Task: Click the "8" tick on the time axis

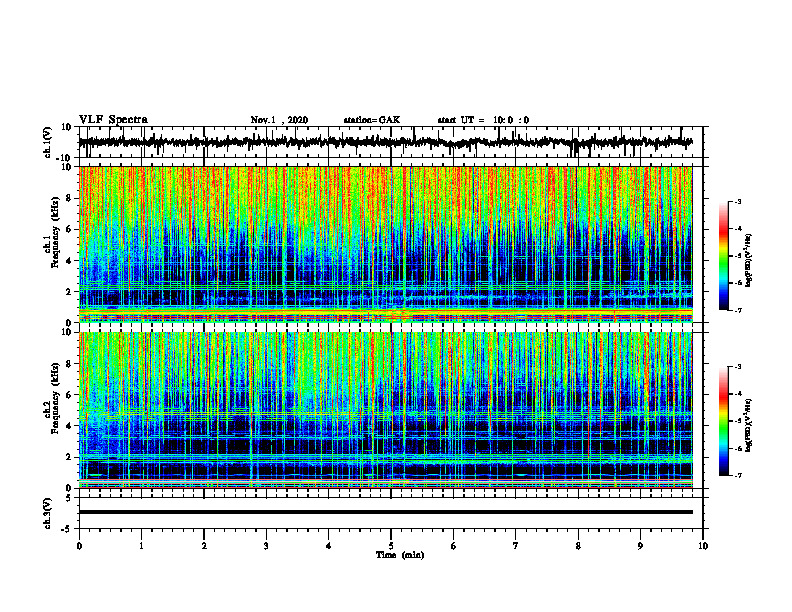Action: click(x=578, y=546)
